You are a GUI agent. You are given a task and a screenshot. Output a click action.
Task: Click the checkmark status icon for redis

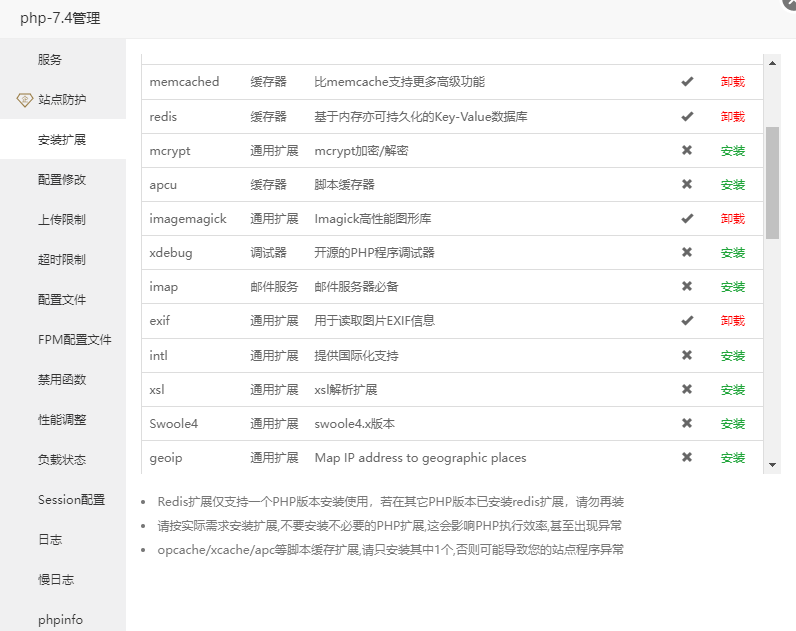(687, 117)
